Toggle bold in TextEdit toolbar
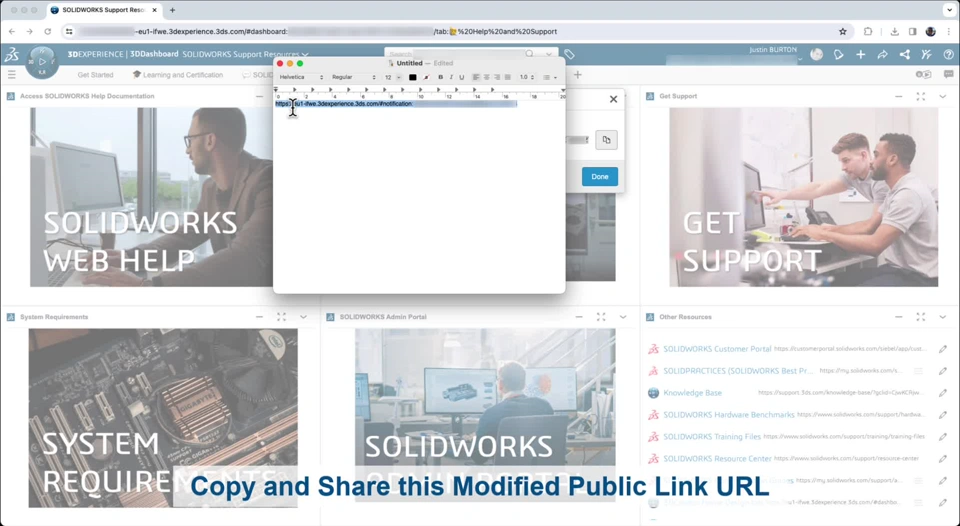 [x=440, y=77]
